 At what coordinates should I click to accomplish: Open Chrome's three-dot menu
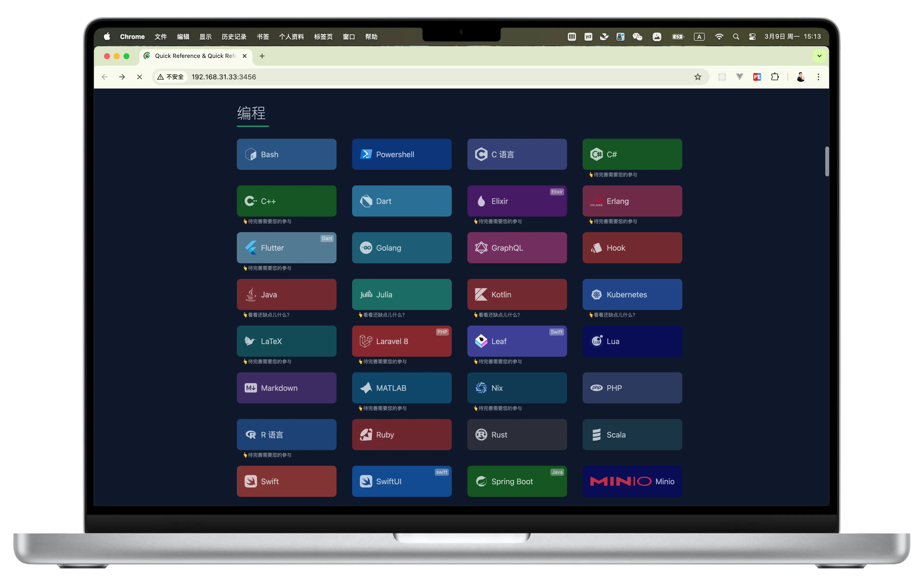coord(818,77)
